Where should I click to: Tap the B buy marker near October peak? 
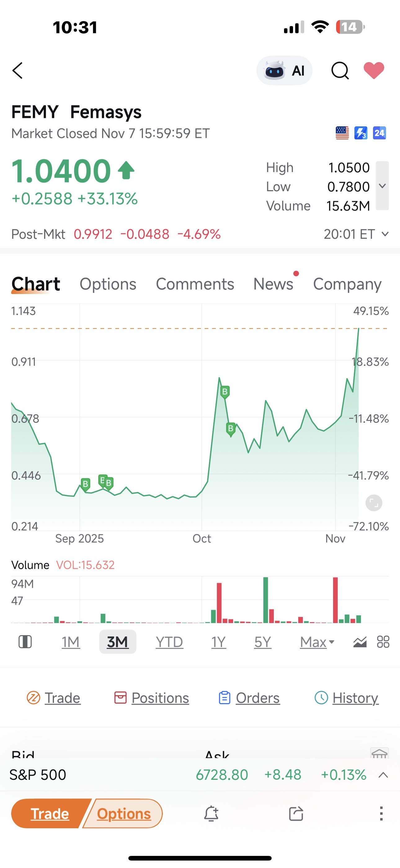pyautogui.click(x=225, y=392)
